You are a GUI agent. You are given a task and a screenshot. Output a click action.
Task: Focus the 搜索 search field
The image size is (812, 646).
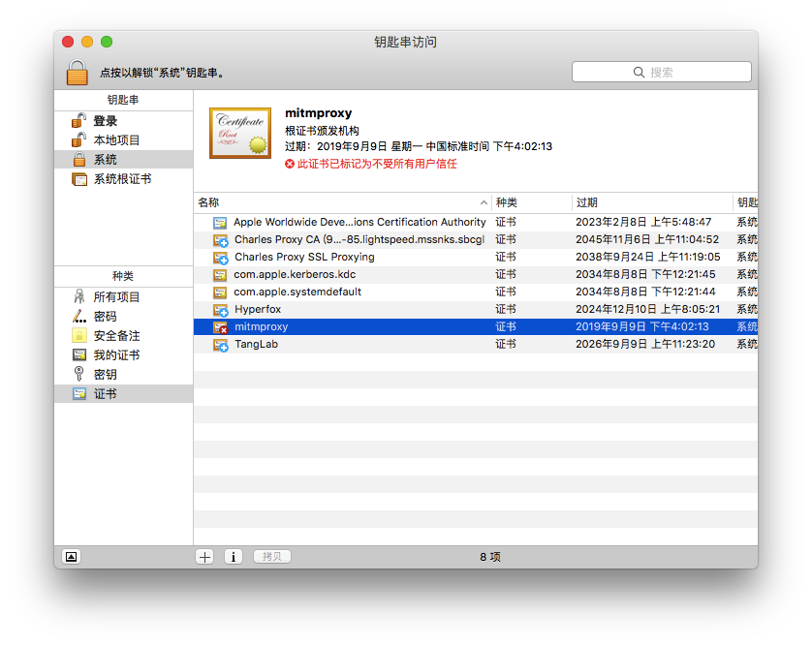(661, 72)
